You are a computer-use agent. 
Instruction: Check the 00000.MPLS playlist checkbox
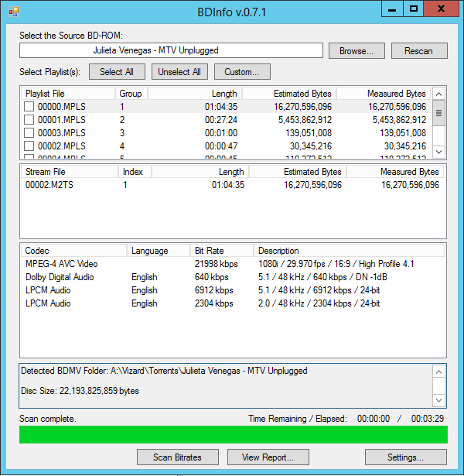click(x=29, y=107)
